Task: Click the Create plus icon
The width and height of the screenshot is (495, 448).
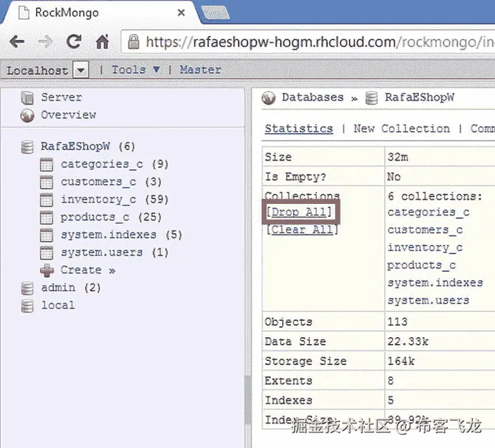Action: 47,271
